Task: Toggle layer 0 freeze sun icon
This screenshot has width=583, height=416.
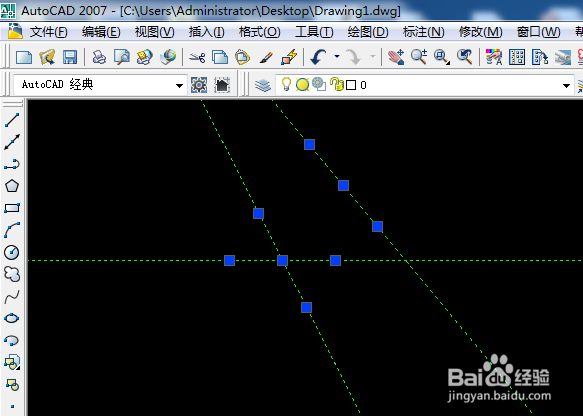Action: 302,85
